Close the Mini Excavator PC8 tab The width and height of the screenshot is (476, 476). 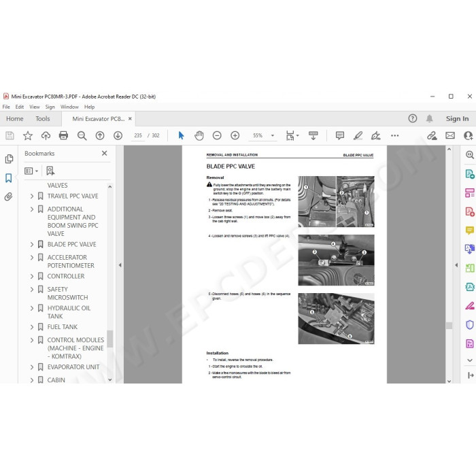click(x=130, y=119)
